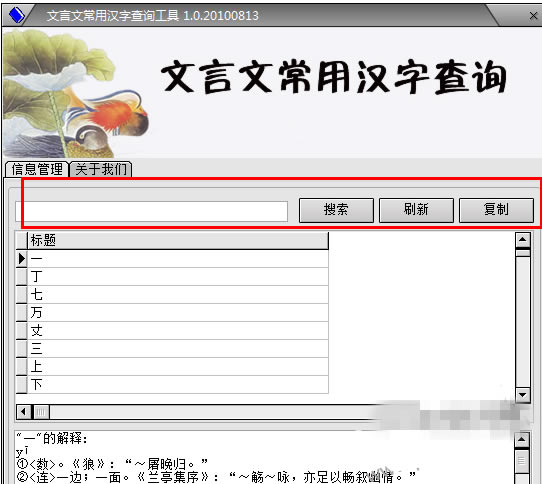Click the horizontal scrollbar left arrow
This screenshot has width=542, height=484.
(24, 412)
